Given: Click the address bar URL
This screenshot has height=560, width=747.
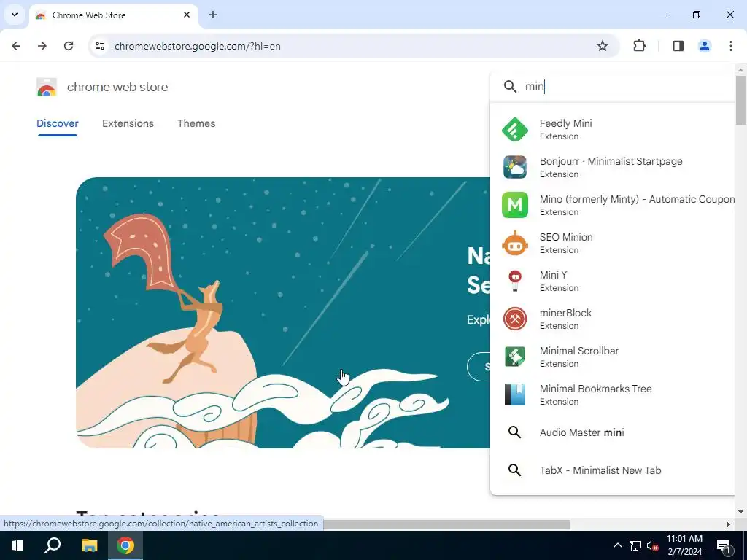Looking at the screenshot, I should [x=197, y=46].
